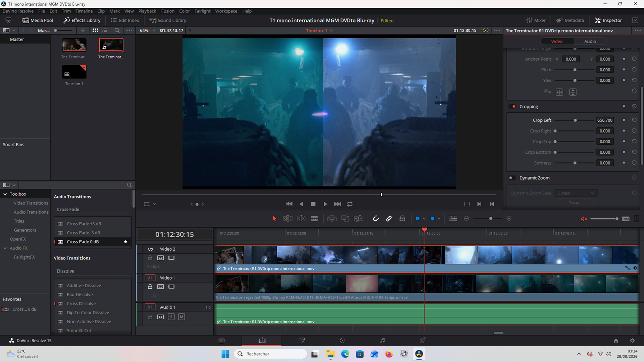The height and width of the screenshot is (362, 644).
Task: Toggle Auto Track Selector on Video 1
Action: tap(160, 287)
